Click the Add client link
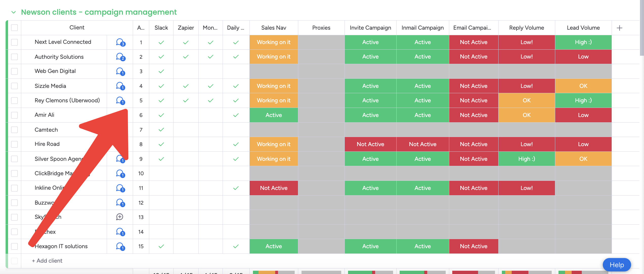This screenshot has height=274, width=644. [47, 261]
